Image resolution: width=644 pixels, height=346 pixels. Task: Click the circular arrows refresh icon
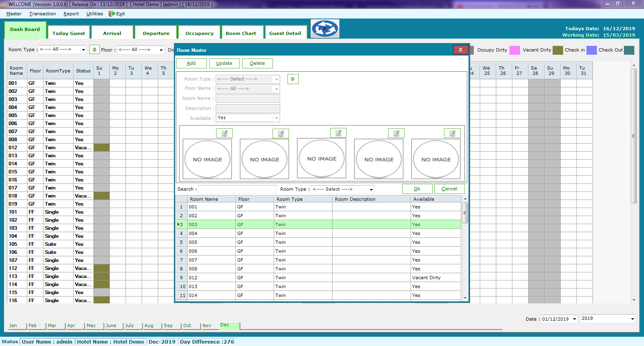[x=325, y=29]
